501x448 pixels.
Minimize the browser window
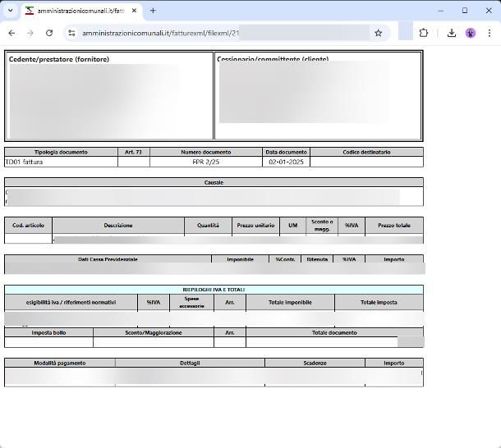pos(440,11)
